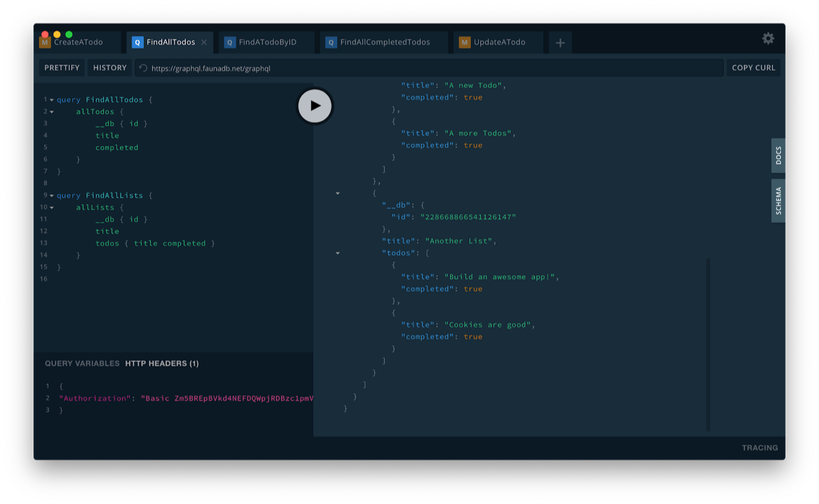The height and width of the screenshot is (504, 819).
Task: Click the "todos { title completed }" line
Action: click(155, 243)
